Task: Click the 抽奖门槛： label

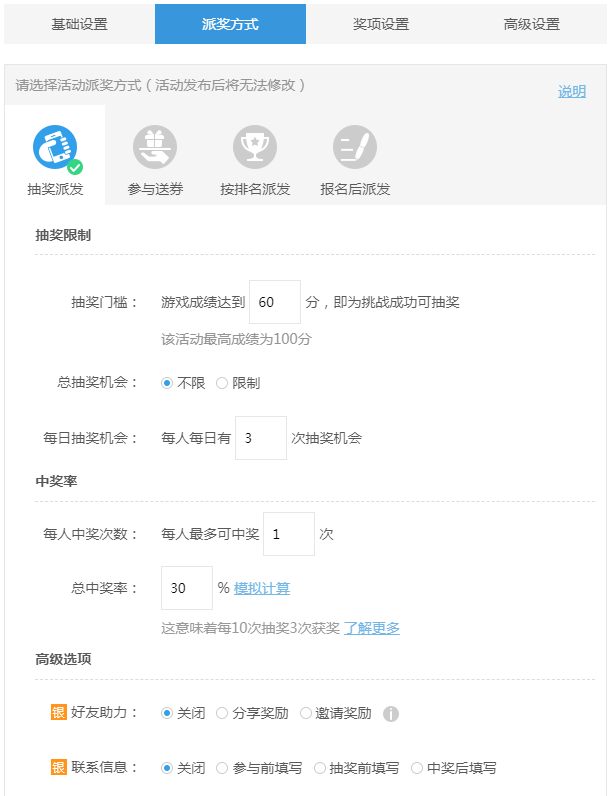Action: tap(105, 303)
